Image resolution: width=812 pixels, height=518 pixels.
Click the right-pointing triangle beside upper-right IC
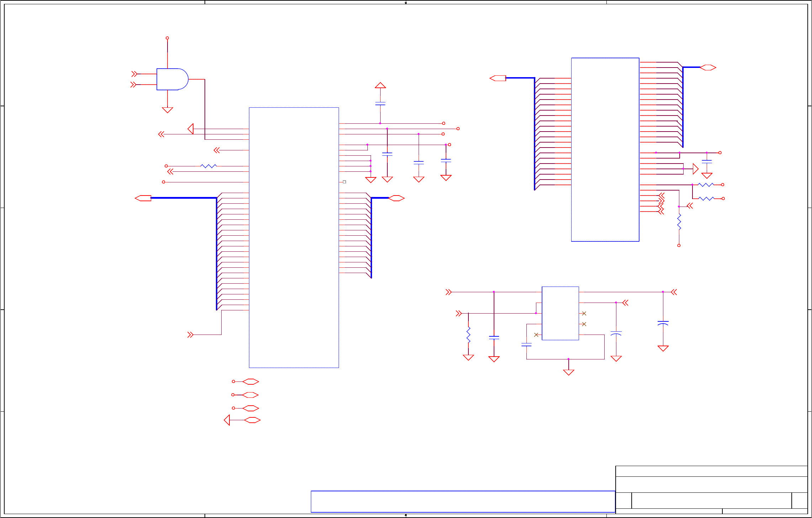696,169
